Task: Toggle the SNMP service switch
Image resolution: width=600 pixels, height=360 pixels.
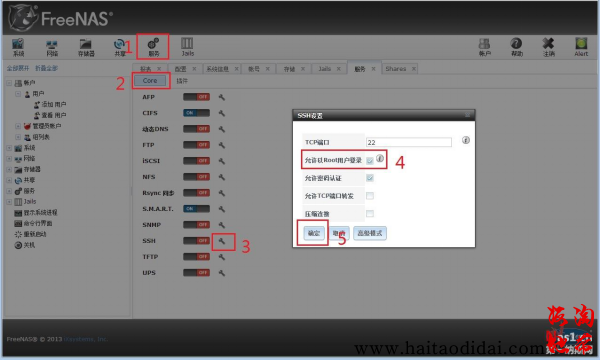Action: (196, 225)
